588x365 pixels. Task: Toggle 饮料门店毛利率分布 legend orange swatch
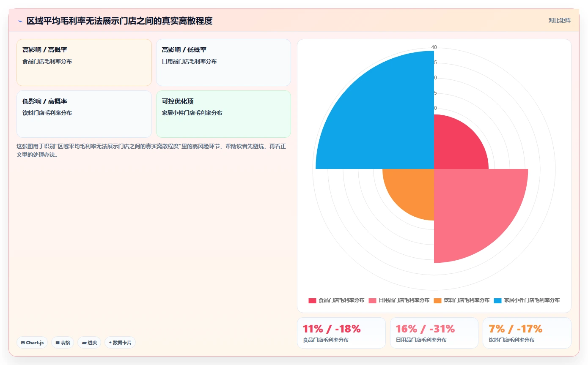point(437,300)
